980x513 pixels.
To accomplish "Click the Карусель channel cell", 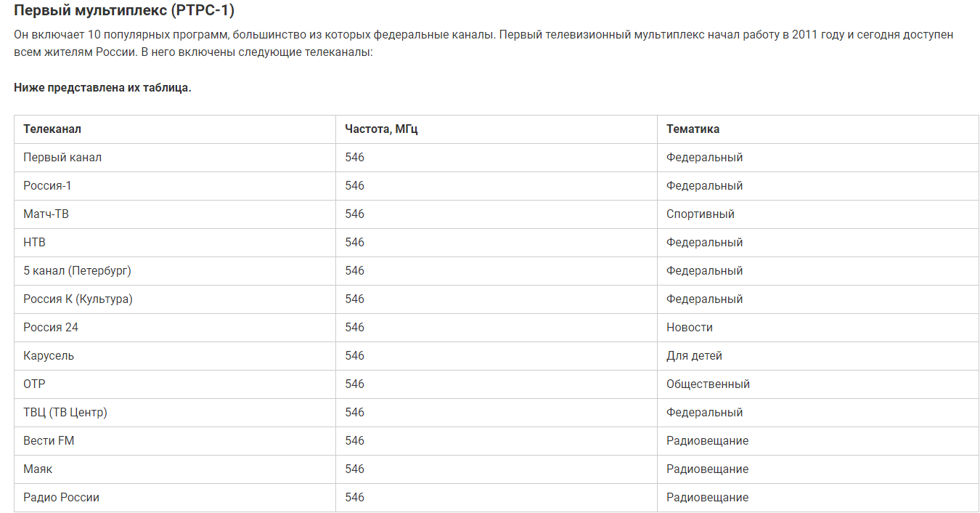I will click(175, 356).
